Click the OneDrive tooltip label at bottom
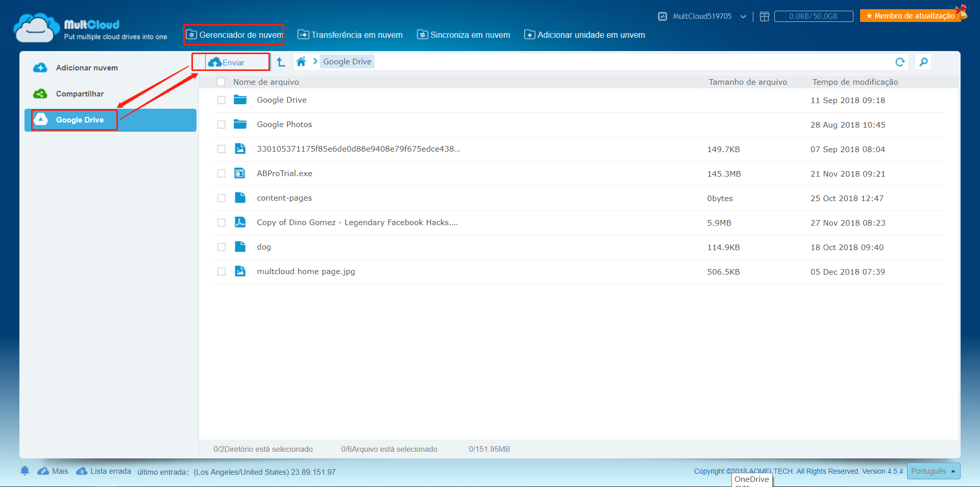Image resolution: width=980 pixels, height=487 pixels. 752,480
